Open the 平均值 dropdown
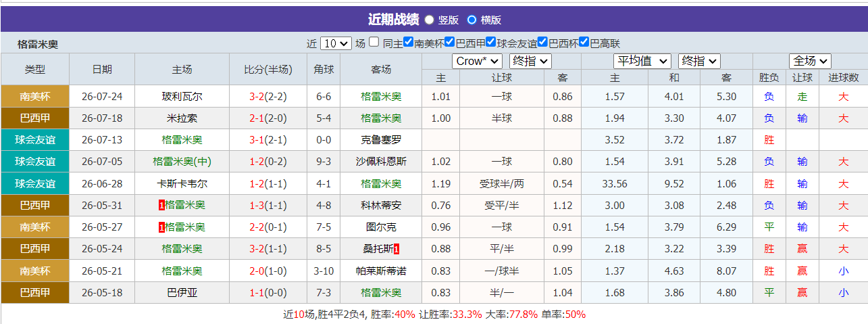The height and width of the screenshot is (324, 868). (642, 61)
